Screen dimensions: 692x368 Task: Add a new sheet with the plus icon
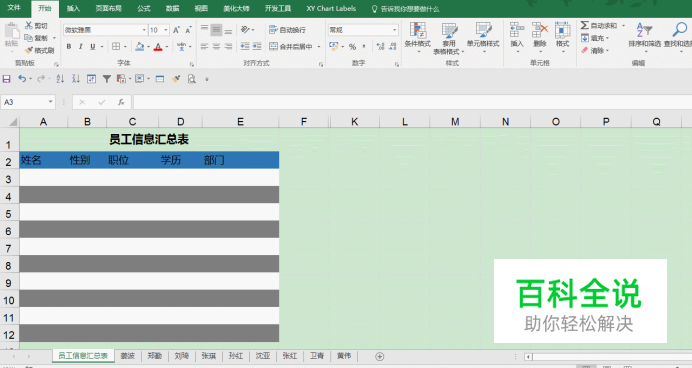pyautogui.click(x=380, y=357)
